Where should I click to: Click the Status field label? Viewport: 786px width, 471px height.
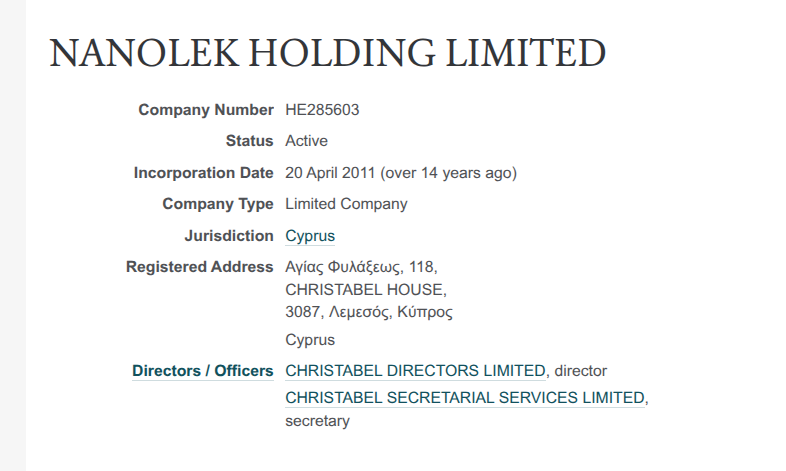[249, 141]
